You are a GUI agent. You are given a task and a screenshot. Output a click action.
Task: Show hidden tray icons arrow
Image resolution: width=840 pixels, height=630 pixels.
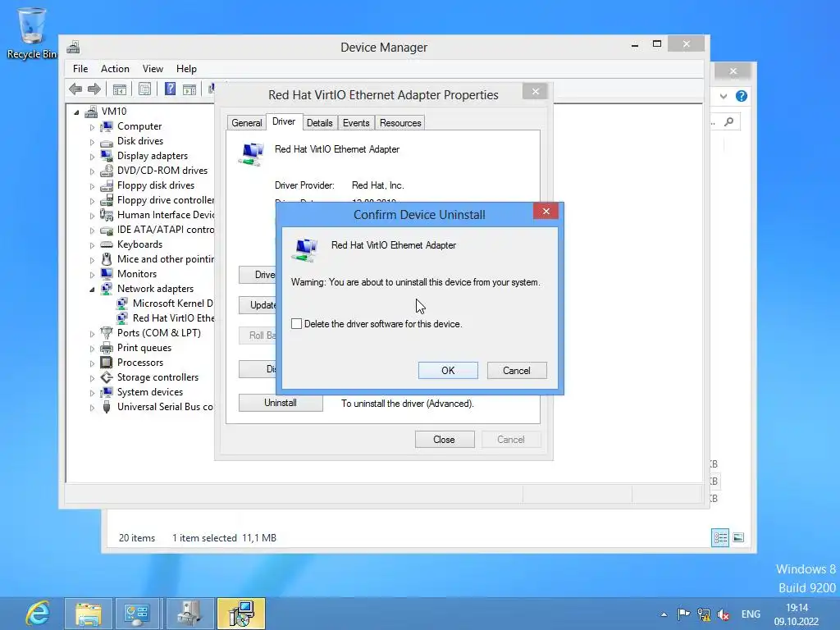pos(664,614)
